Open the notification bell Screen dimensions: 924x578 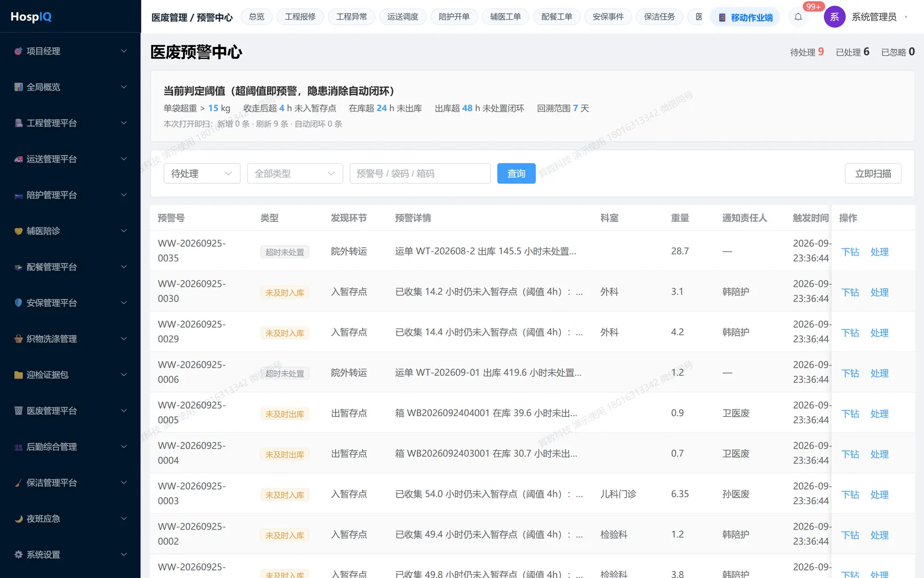tap(798, 17)
